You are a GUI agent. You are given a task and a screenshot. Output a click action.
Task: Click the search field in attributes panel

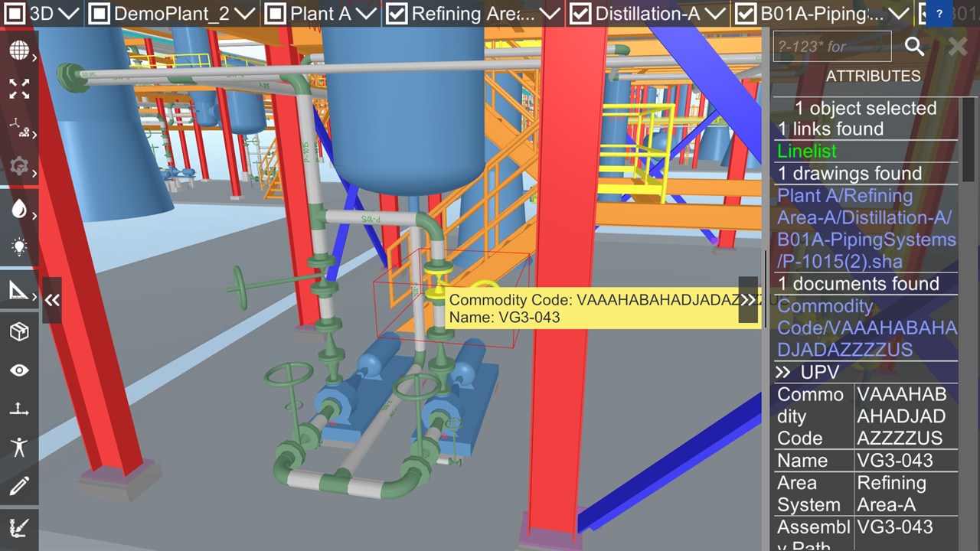(x=832, y=47)
